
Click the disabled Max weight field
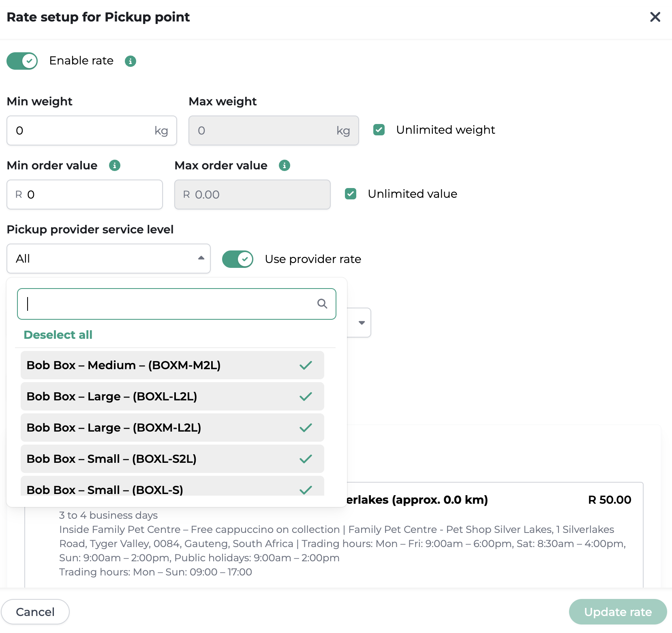click(x=274, y=130)
